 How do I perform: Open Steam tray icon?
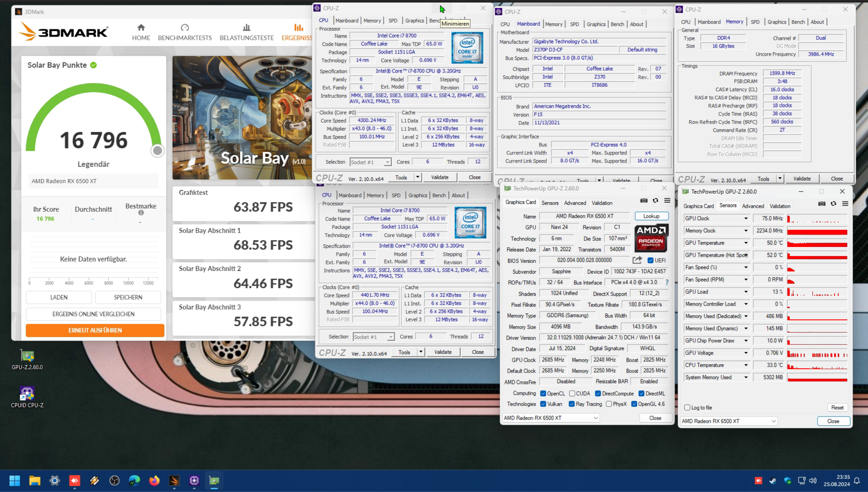pyautogui.click(x=773, y=480)
